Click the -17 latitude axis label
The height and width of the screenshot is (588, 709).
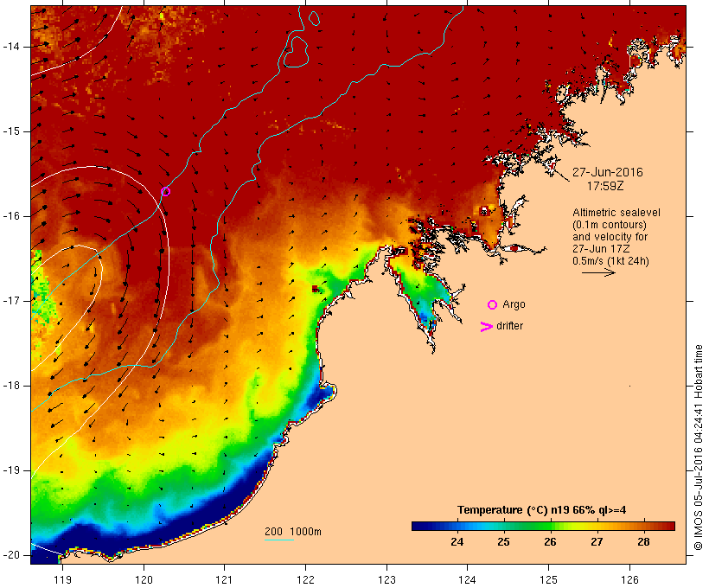[x=11, y=301]
